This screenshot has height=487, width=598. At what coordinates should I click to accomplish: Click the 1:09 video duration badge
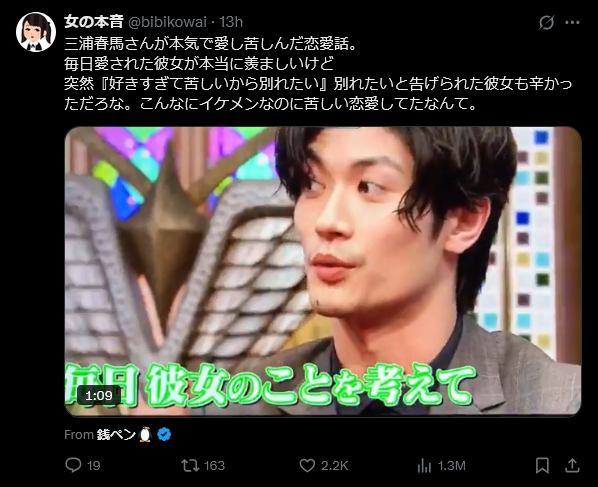point(99,395)
